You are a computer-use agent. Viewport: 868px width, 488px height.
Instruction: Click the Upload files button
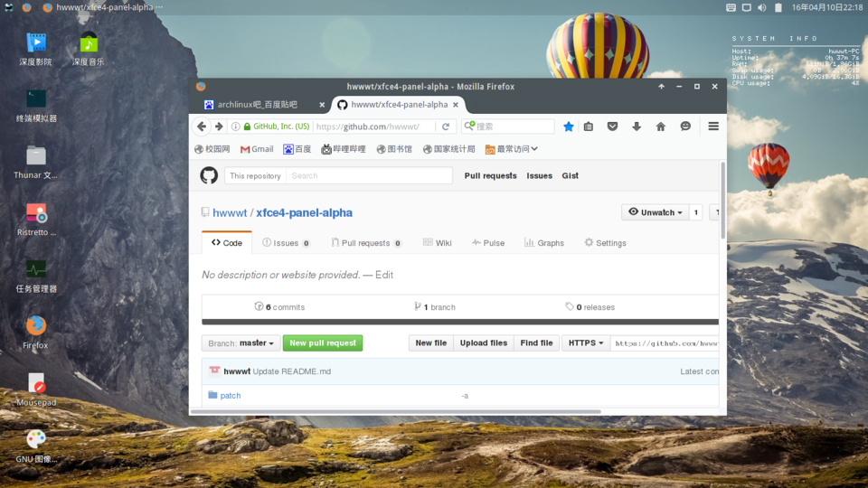point(483,343)
